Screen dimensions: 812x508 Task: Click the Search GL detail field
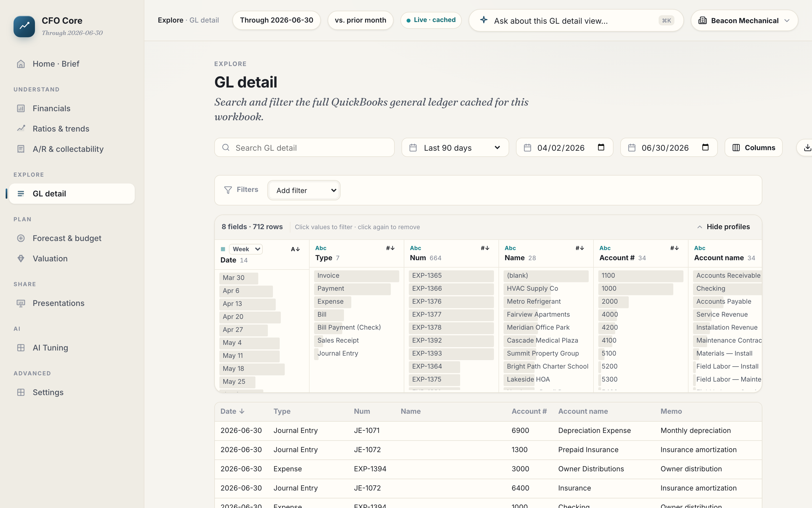304,148
